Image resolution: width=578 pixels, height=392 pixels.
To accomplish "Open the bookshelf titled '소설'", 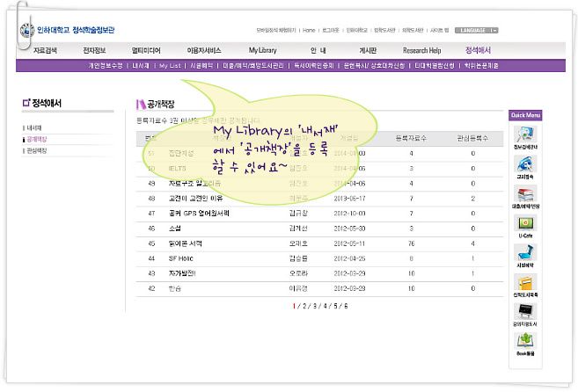I will tap(175, 229).
